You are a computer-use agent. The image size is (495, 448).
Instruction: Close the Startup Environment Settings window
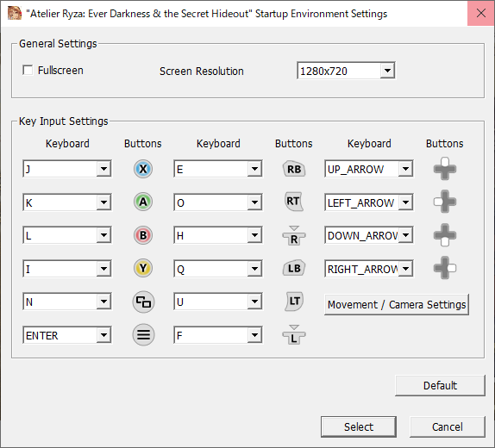click(x=481, y=13)
